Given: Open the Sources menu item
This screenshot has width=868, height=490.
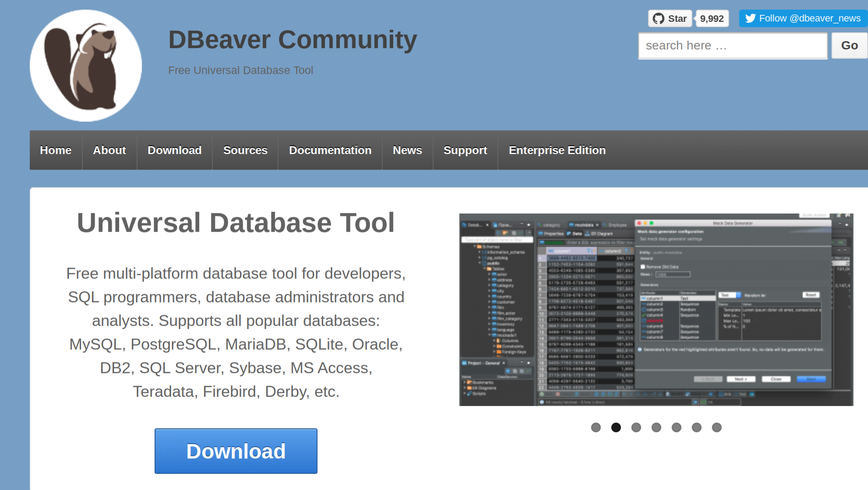Looking at the screenshot, I should [245, 150].
